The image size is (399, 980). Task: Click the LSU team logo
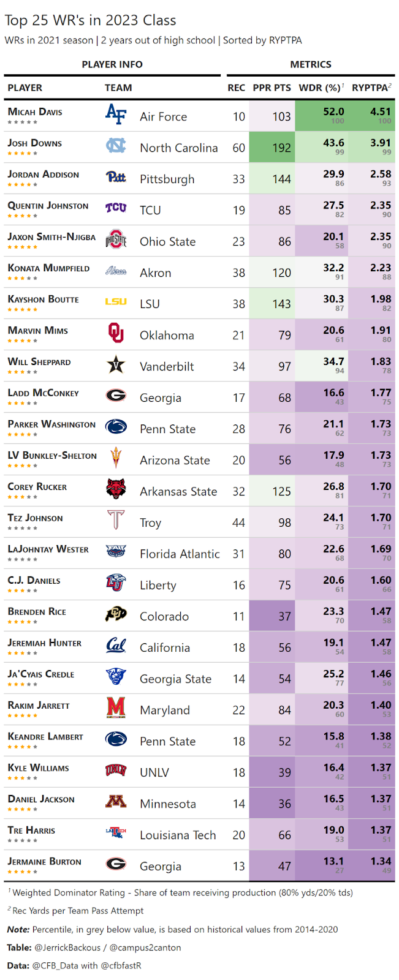point(116,301)
